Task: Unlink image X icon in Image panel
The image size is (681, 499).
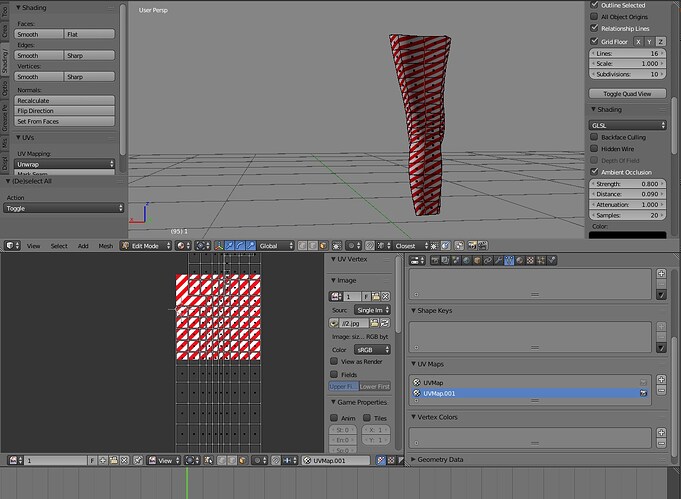Action: point(385,297)
